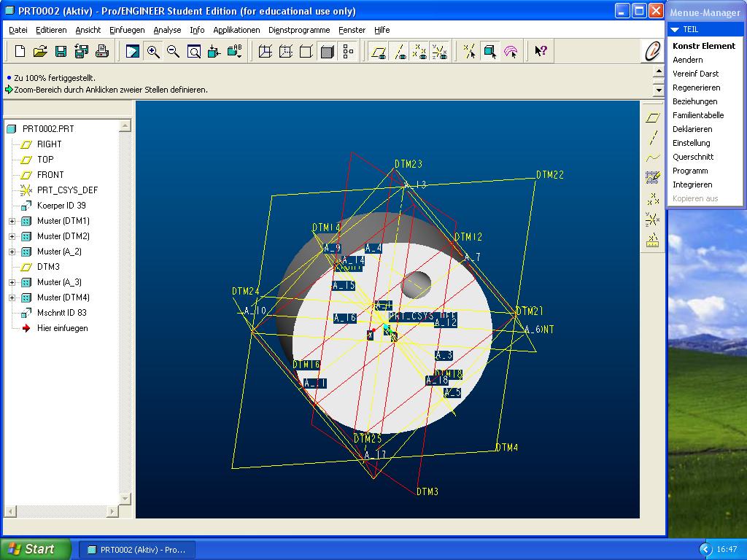
Task: Expand the Muster (DTM1) tree node
Action: (x=12, y=221)
